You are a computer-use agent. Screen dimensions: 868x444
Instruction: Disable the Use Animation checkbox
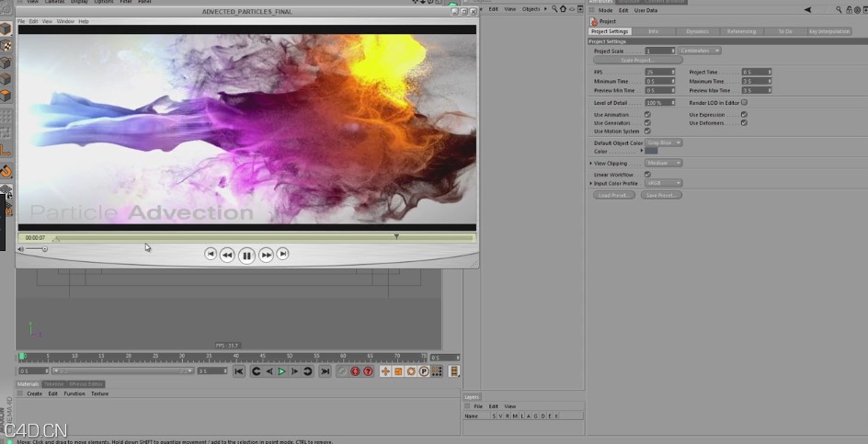tap(647, 115)
